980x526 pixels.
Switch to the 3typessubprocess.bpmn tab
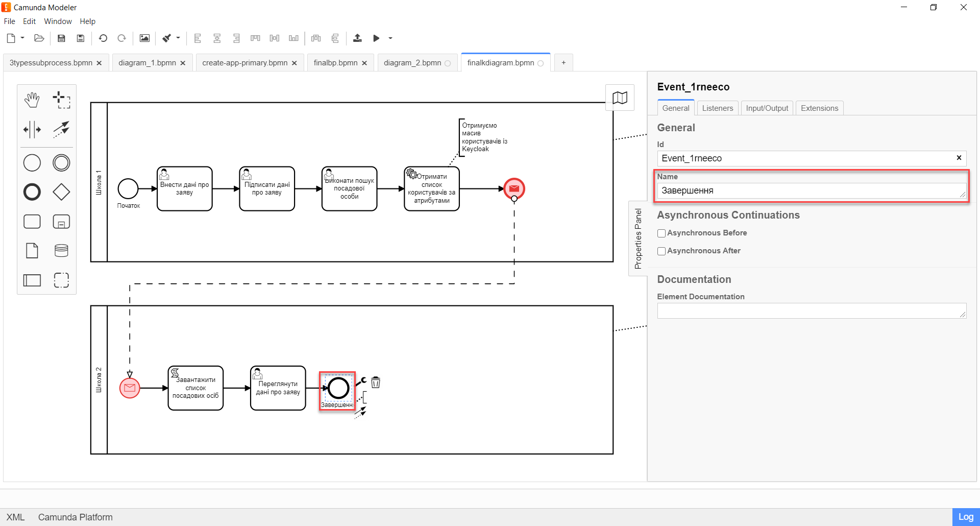coord(51,63)
